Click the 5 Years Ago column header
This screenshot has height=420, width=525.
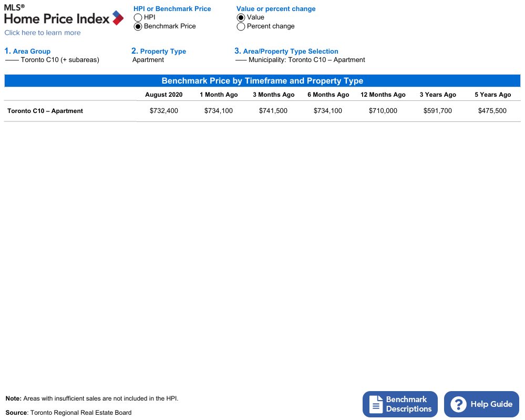[x=492, y=95]
